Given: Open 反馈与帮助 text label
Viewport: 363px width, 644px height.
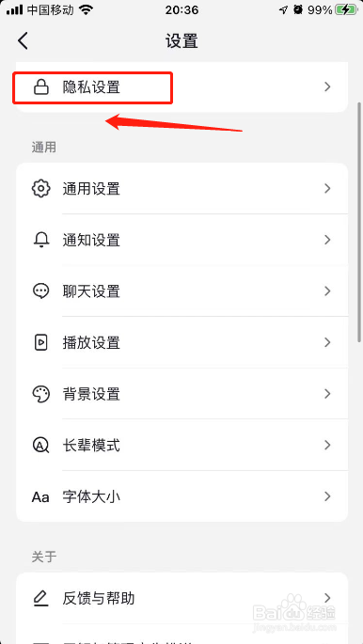Looking at the screenshot, I should pyautogui.click(x=99, y=599).
